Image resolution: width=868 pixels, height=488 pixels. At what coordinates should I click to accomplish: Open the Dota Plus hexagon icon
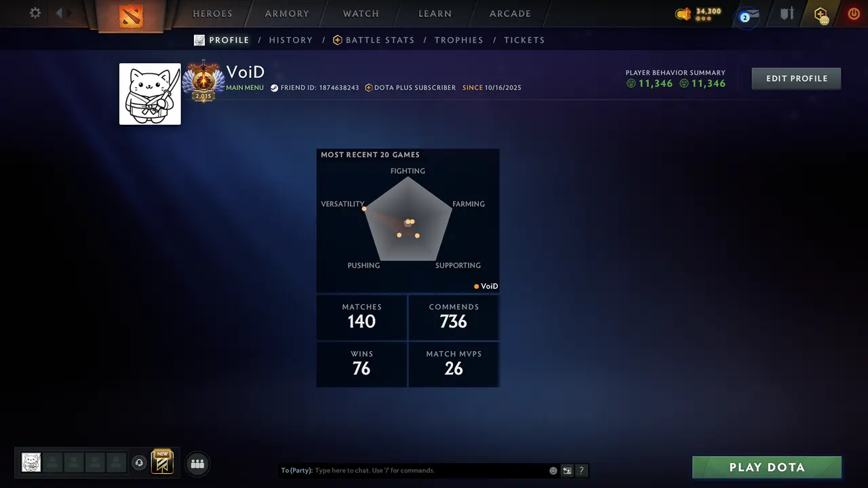point(821,14)
